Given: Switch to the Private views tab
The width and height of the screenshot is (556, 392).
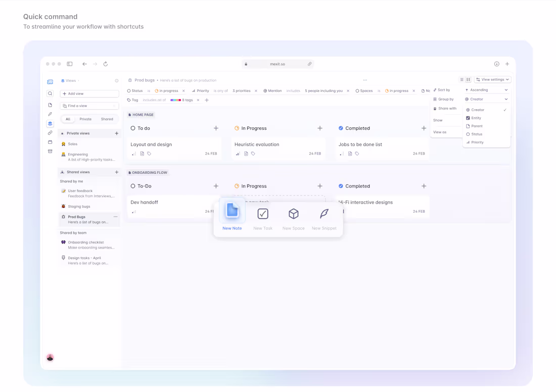Looking at the screenshot, I should 84,119.
